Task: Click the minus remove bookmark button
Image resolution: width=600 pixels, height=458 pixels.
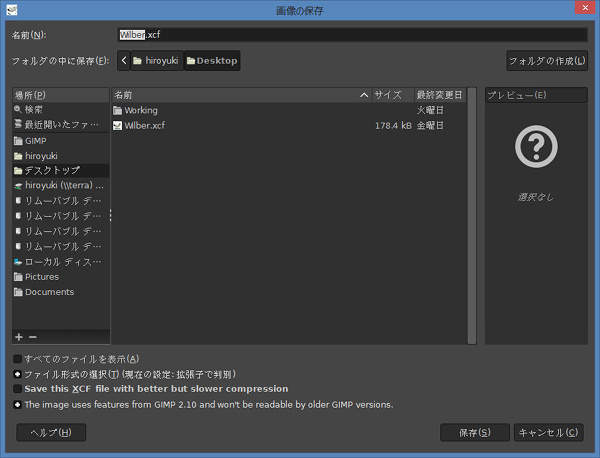Action: [33, 337]
